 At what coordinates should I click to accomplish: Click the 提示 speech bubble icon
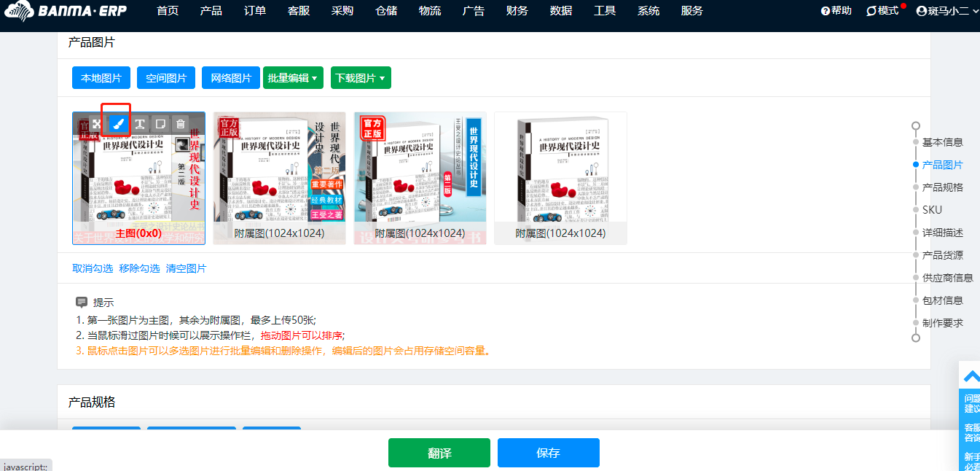[x=82, y=302]
